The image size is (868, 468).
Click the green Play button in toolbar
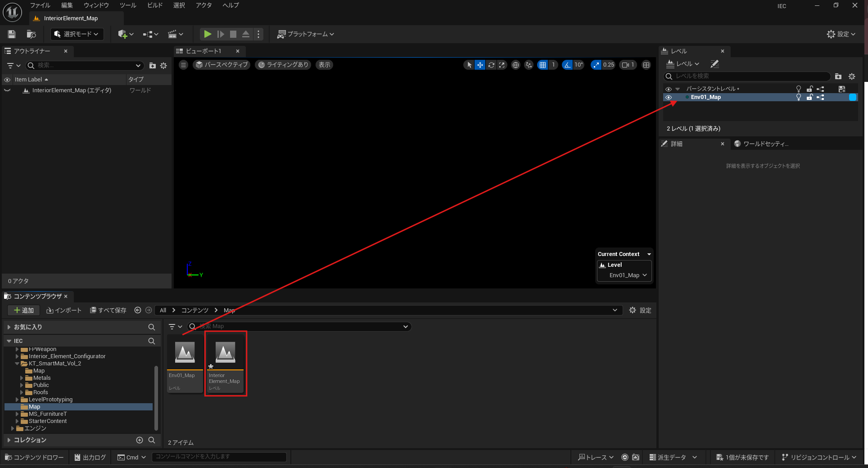207,34
